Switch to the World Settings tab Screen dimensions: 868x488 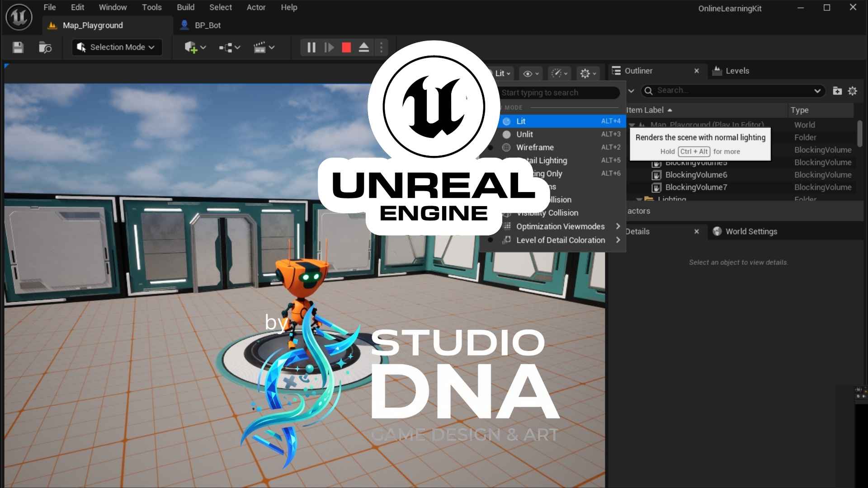pos(745,231)
